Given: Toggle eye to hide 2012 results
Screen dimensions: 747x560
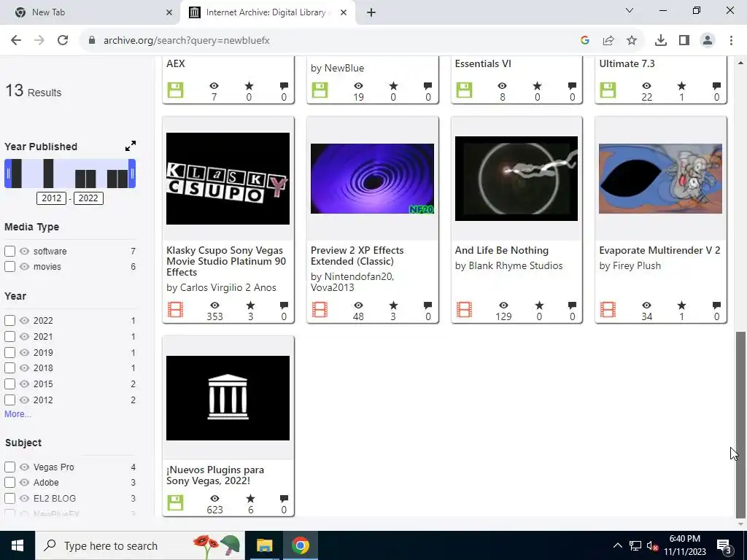Looking at the screenshot, I should point(24,400).
